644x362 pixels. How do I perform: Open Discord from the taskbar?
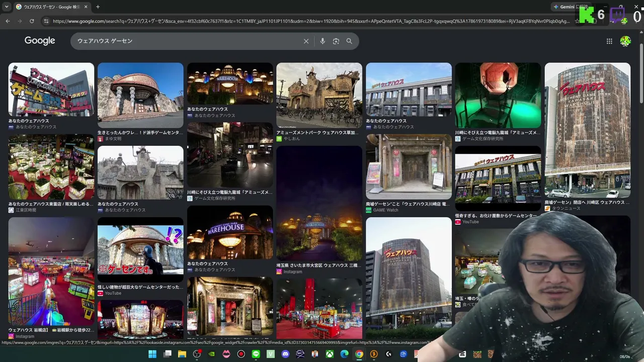[285, 354]
